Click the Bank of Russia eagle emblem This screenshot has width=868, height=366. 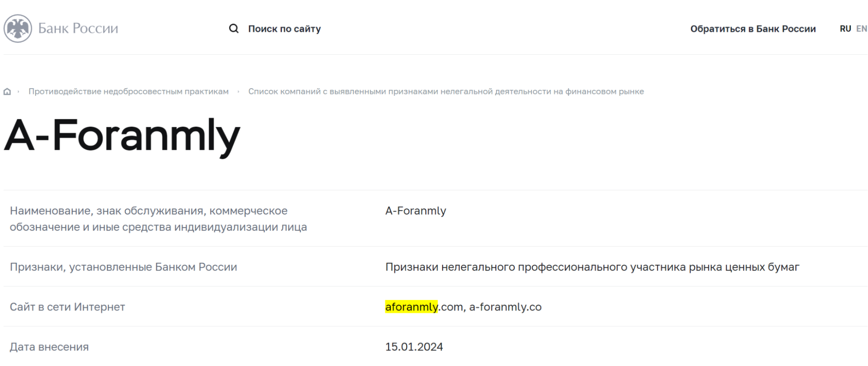[18, 29]
